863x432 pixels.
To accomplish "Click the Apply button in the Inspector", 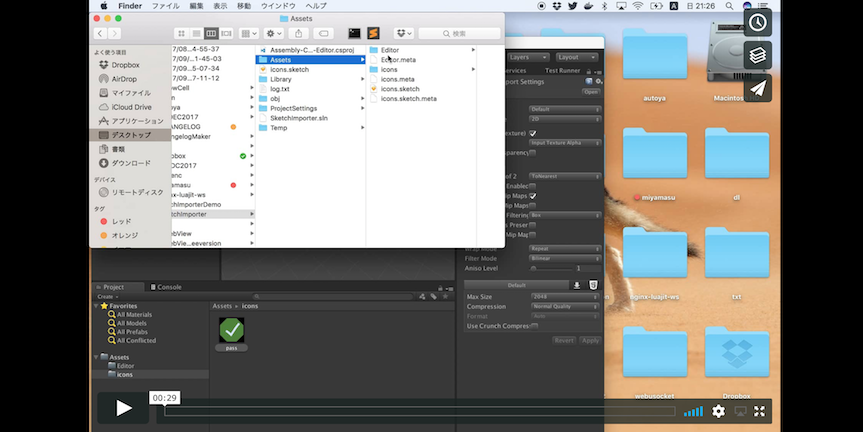I will click(590, 340).
